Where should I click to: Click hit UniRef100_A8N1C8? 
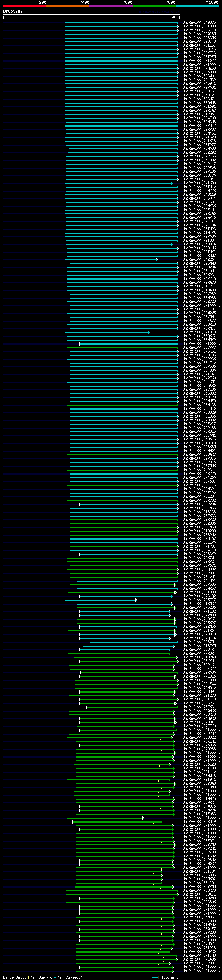[199, 405]
